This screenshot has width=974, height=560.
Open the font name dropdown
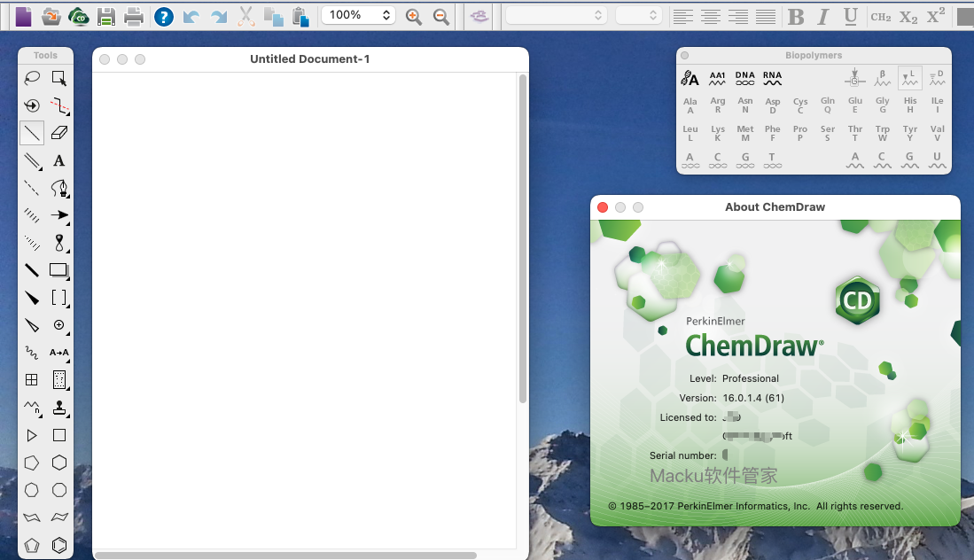556,15
